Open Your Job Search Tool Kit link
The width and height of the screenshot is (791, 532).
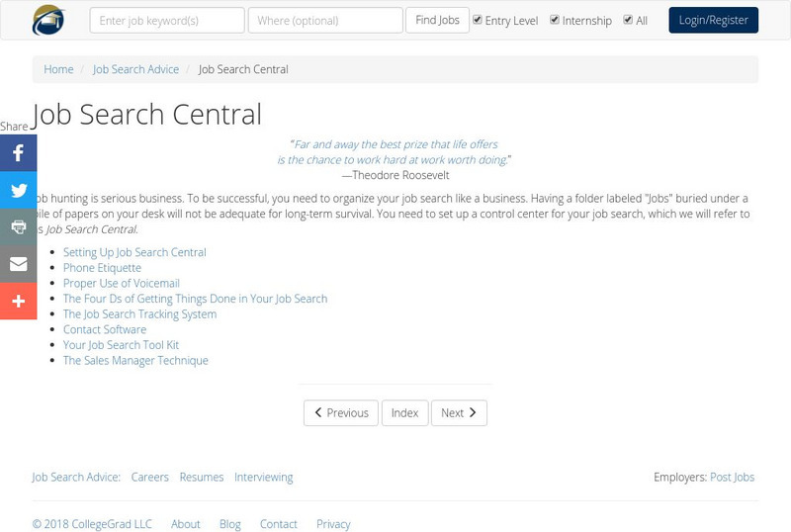[x=121, y=345]
